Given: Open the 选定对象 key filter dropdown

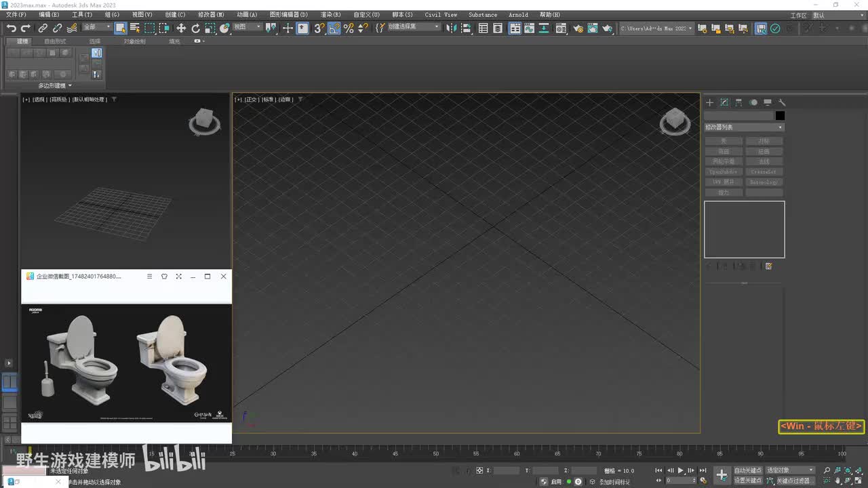Looking at the screenshot, I should pyautogui.click(x=790, y=470).
